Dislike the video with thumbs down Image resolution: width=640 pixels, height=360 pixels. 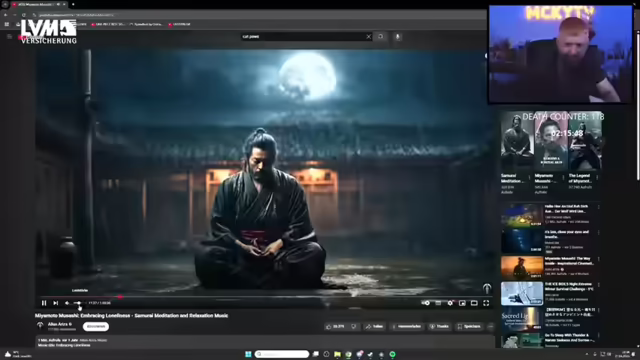tap(354, 327)
